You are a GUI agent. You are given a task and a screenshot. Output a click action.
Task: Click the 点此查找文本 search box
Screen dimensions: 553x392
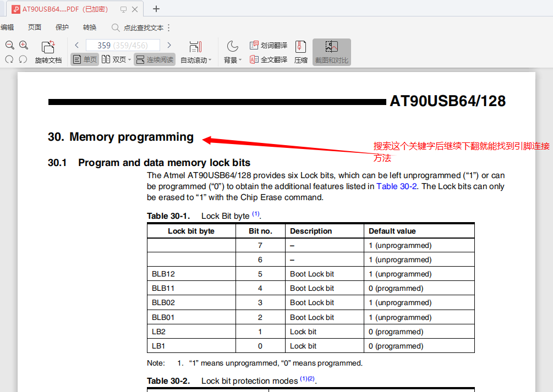tap(144, 28)
